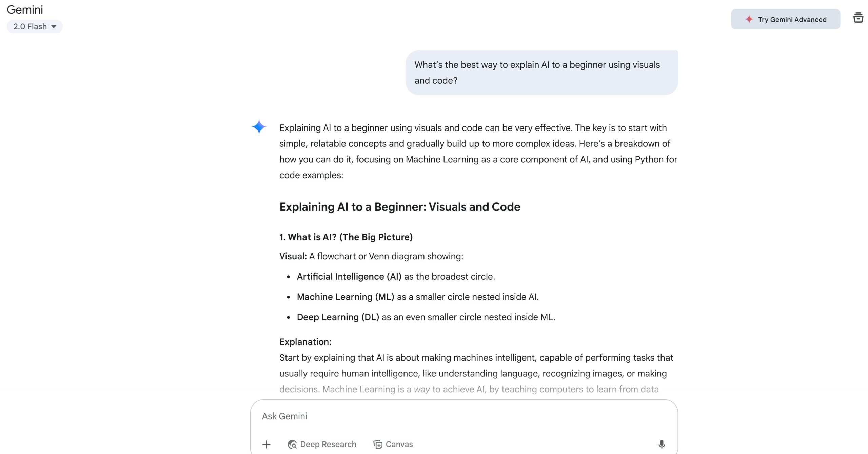Click the "Deep Learning (DL)" bullet text
This screenshot has height=454, width=868.
point(338,317)
